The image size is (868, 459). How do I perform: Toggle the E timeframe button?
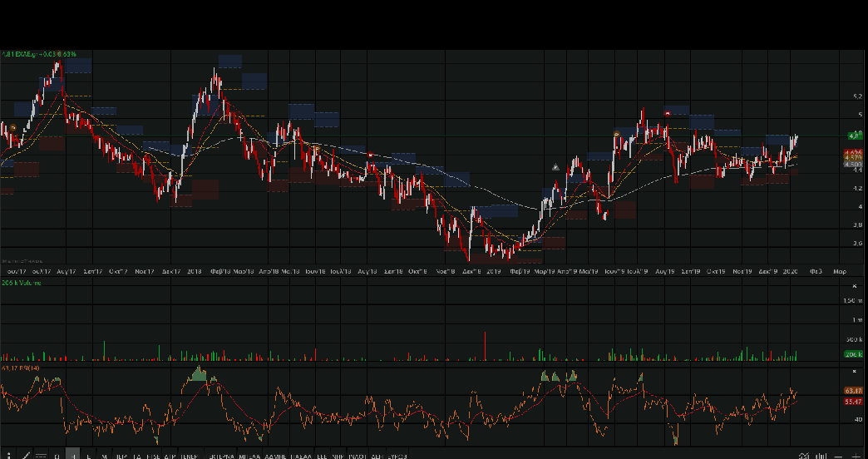click(89, 456)
